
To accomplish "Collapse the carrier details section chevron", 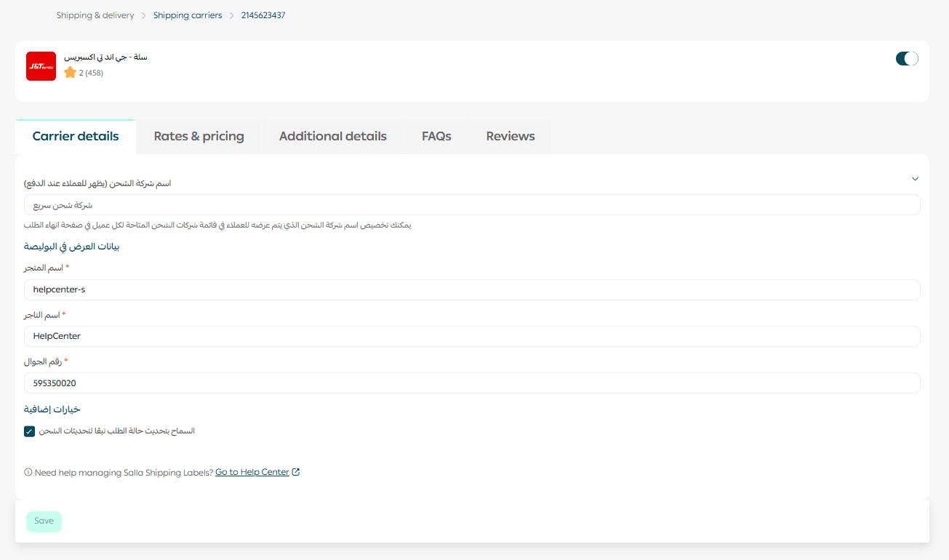I will 915,179.
